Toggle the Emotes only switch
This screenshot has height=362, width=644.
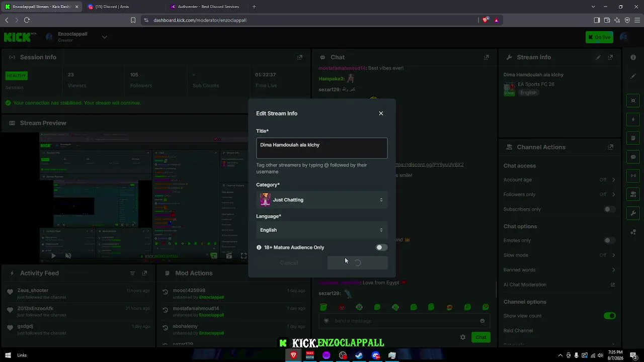609,240
